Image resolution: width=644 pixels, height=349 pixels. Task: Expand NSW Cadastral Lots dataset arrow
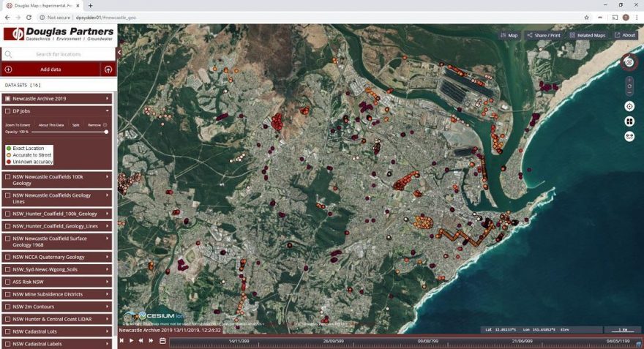coord(107,331)
